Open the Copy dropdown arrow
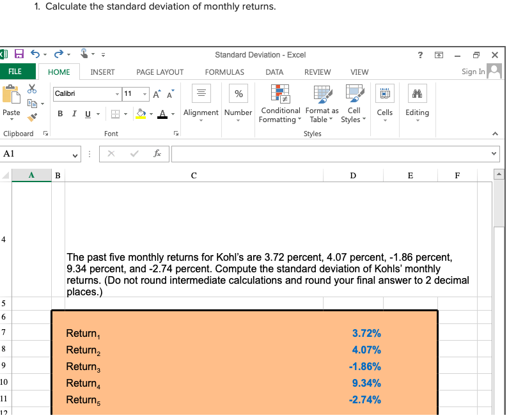Viewport: 532px width, 418px height. point(42,104)
